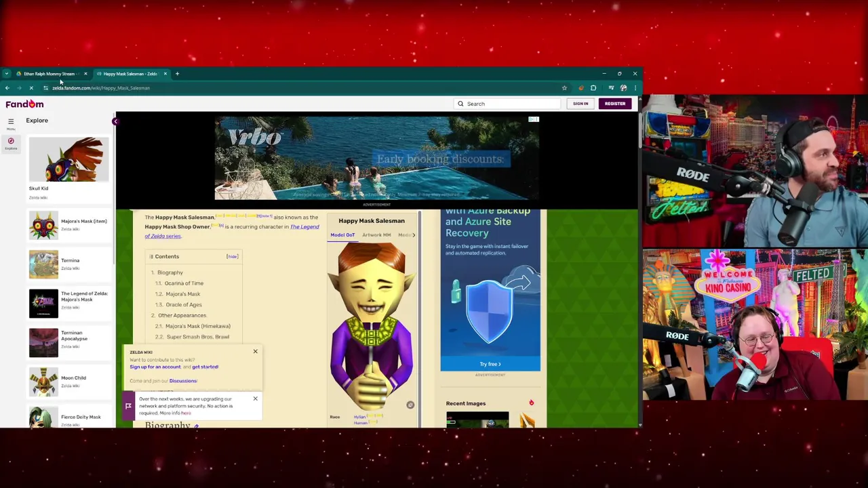Click the ad choices icon on Vrbo banner
This screenshot has width=868, height=488.
[534, 119]
